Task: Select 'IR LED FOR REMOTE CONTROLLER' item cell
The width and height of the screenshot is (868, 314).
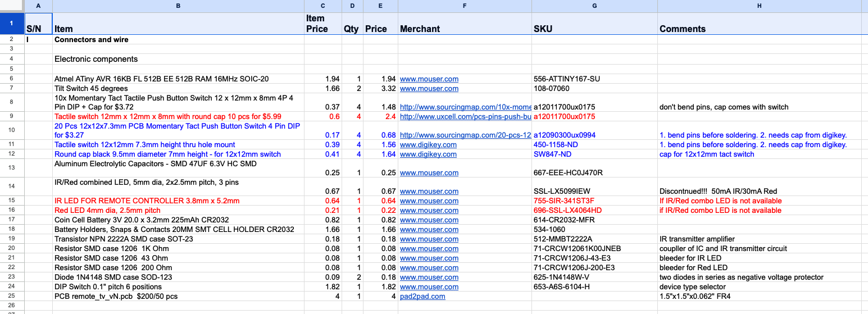Action: [x=178, y=201]
